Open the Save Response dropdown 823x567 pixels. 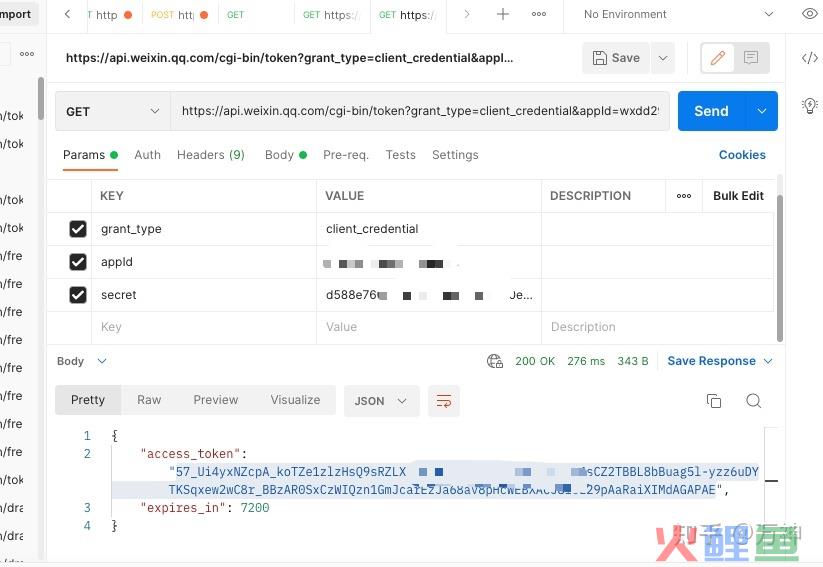tap(720, 361)
